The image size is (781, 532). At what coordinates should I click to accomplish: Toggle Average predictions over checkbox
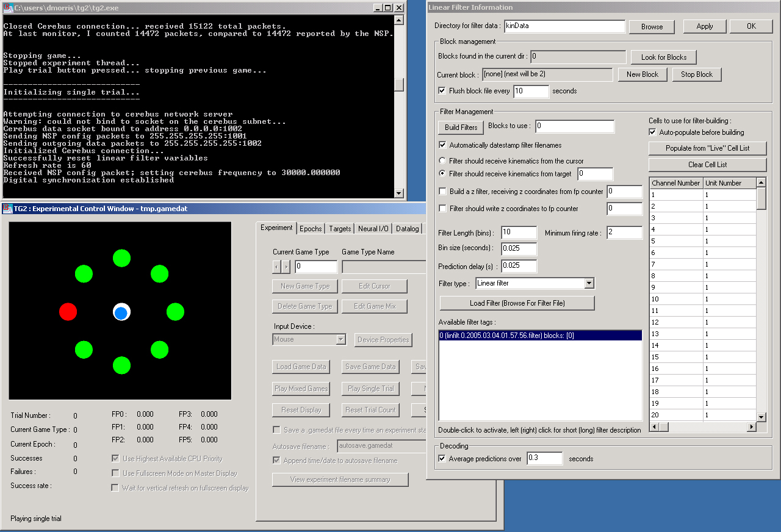442,459
